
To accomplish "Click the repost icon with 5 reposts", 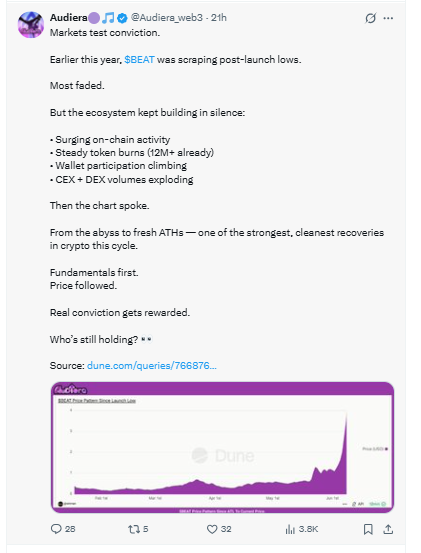I will tap(134, 529).
